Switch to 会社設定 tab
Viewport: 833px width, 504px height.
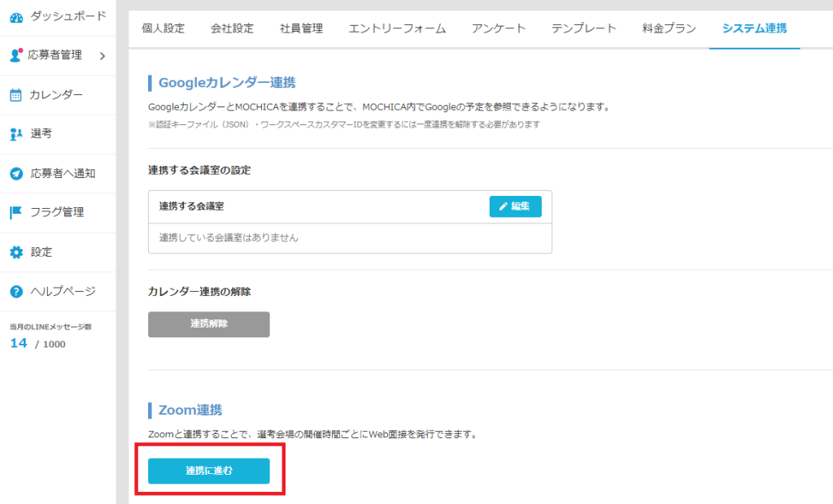click(232, 28)
